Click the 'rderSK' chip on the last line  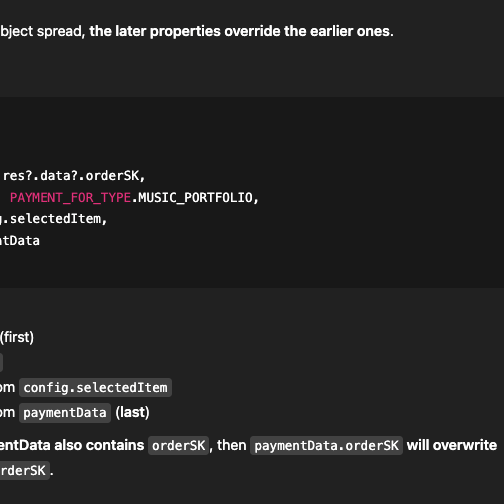pos(25,471)
